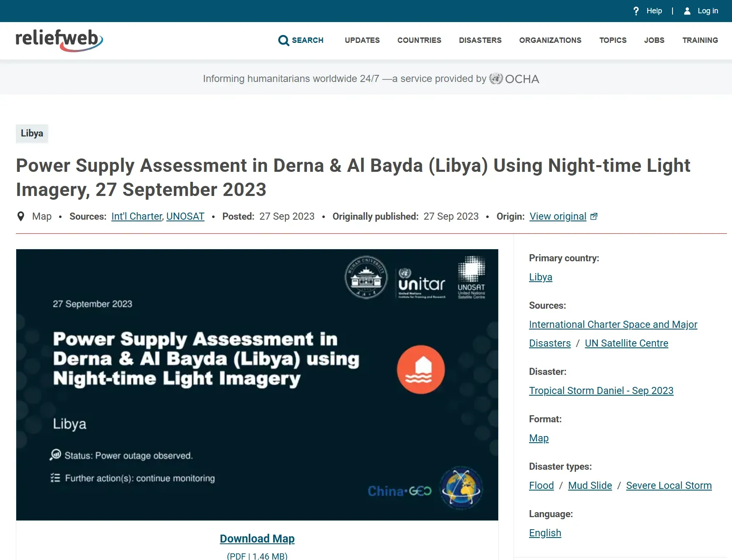Screen dimensions: 732x560
Task: Open the UPDATES menu item
Action: click(362, 40)
